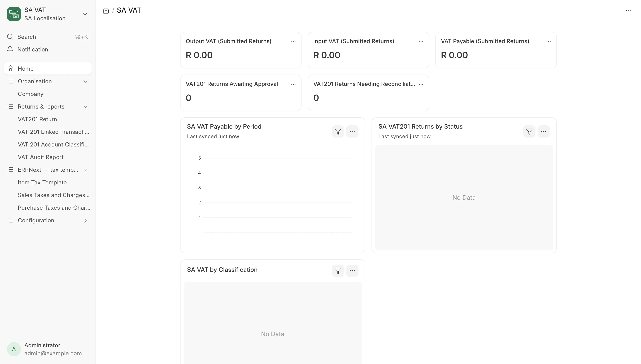Collapse the Organisation sidebar section

tap(85, 82)
